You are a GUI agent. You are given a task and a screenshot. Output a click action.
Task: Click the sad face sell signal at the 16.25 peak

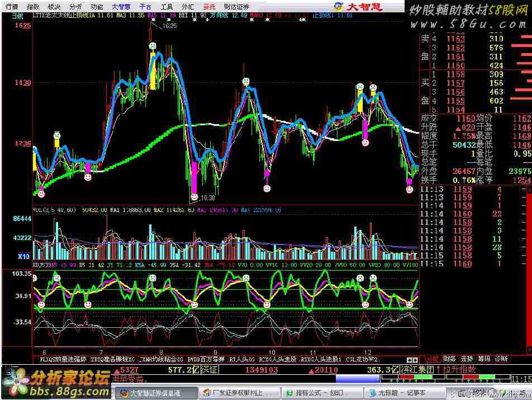(x=153, y=45)
